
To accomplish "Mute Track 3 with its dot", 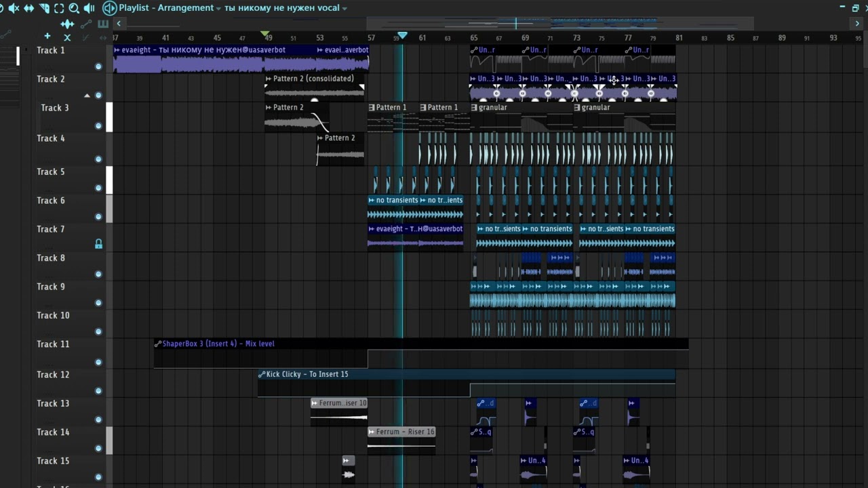I will (x=98, y=126).
